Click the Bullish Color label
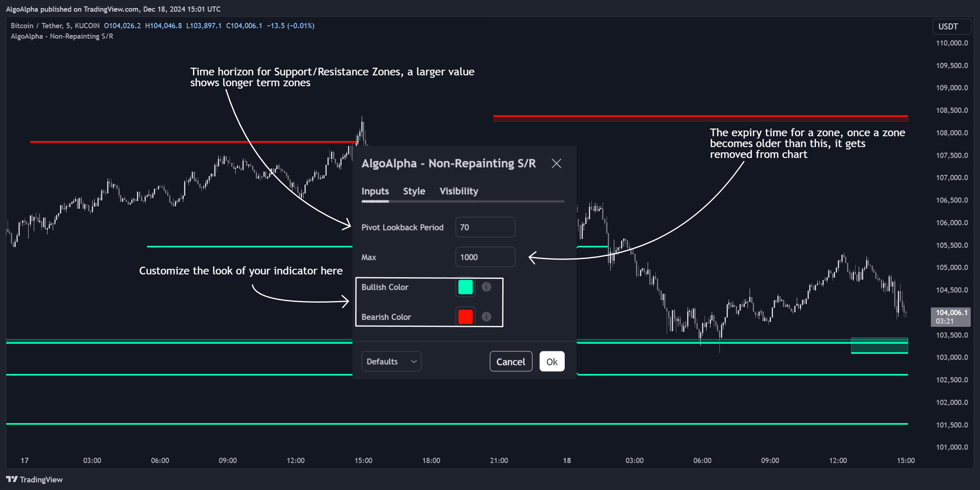Image resolution: width=980 pixels, height=490 pixels. pos(385,287)
